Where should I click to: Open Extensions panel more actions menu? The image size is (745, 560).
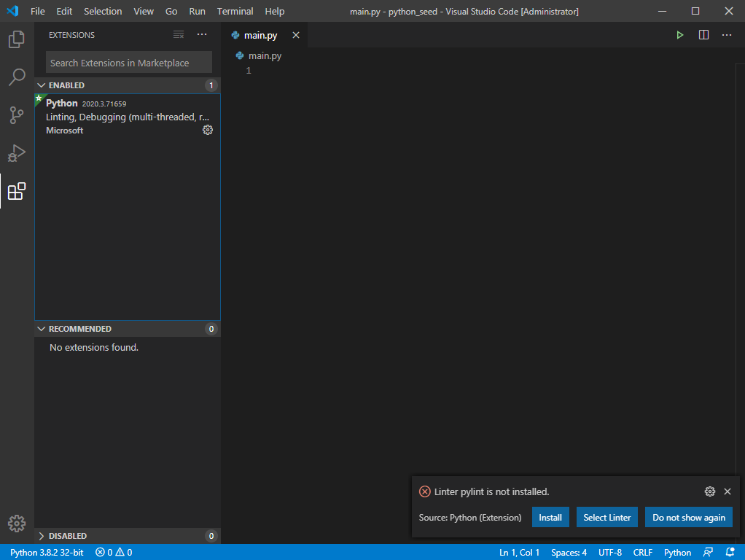(202, 35)
